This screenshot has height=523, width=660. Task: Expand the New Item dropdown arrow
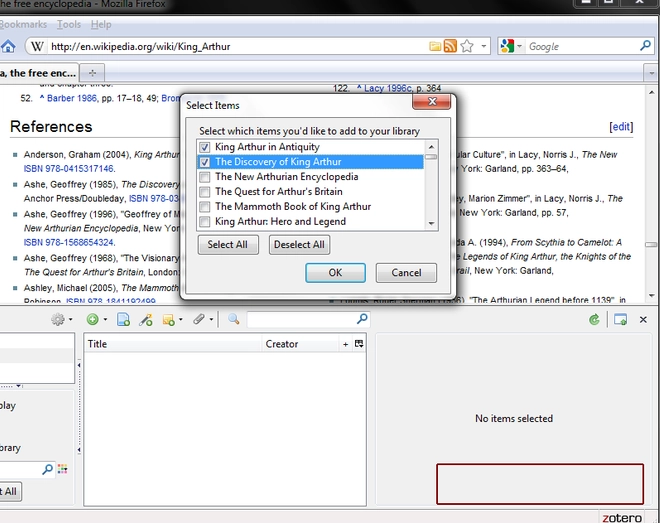tap(105, 320)
